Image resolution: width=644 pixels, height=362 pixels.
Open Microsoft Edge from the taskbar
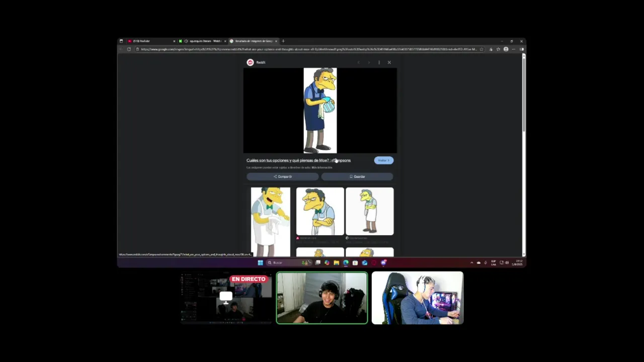click(346, 262)
